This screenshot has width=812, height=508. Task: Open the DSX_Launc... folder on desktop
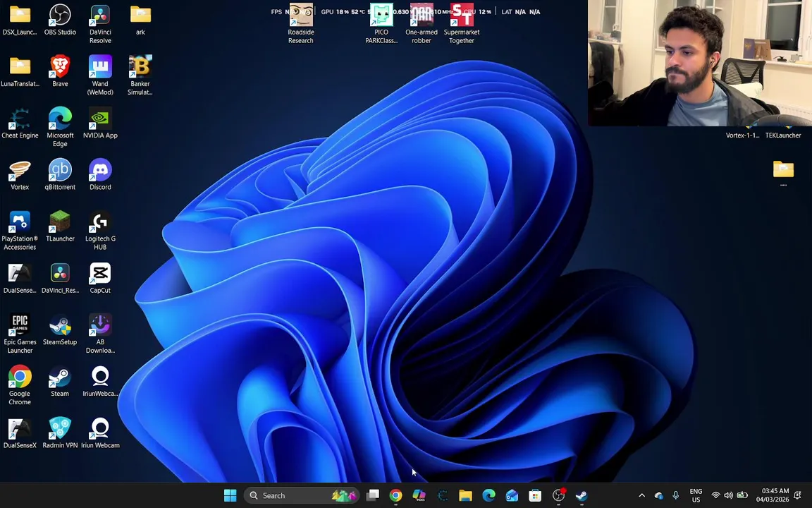pos(20,20)
